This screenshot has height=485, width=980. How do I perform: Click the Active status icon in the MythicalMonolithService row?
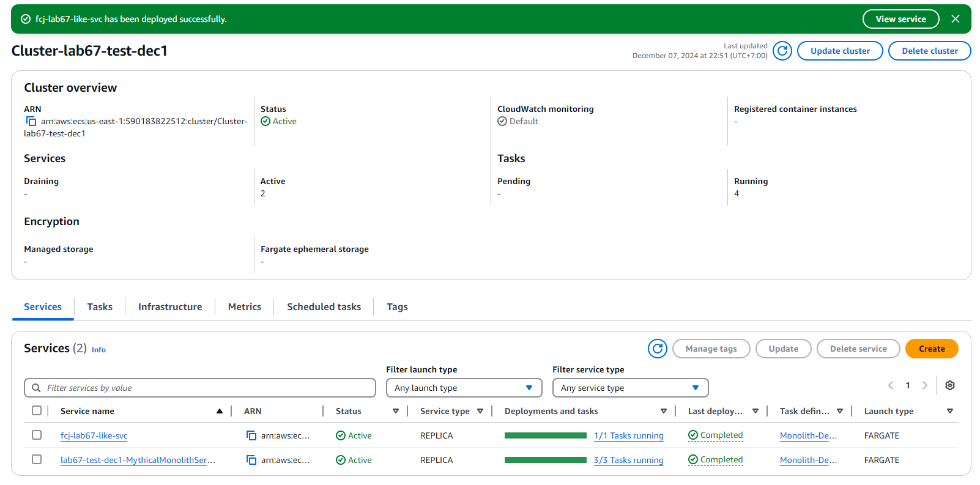(x=341, y=460)
